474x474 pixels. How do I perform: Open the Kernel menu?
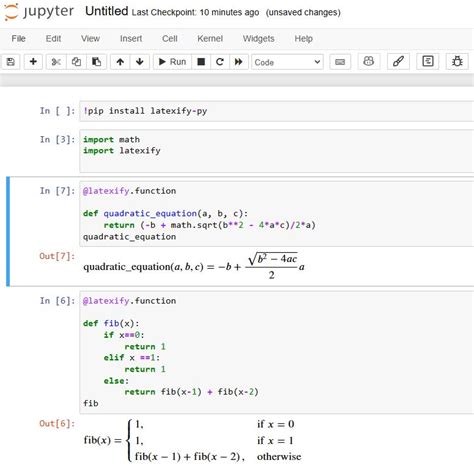click(x=210, y=39)
